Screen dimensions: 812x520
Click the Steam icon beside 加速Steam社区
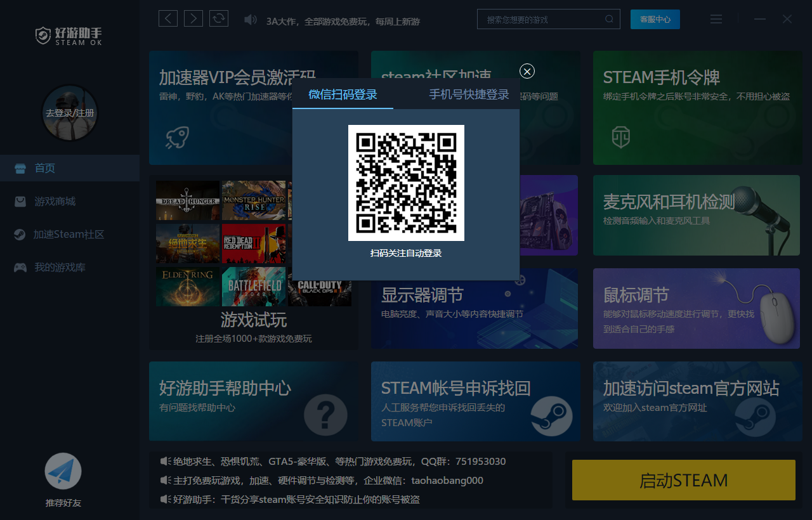point(20,235)
